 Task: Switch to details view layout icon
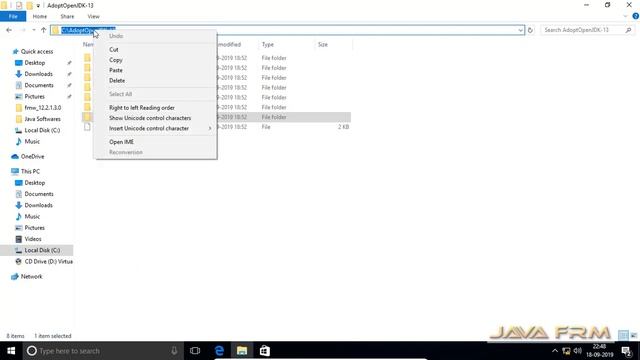pyautogui.click(x=623, y=336)
